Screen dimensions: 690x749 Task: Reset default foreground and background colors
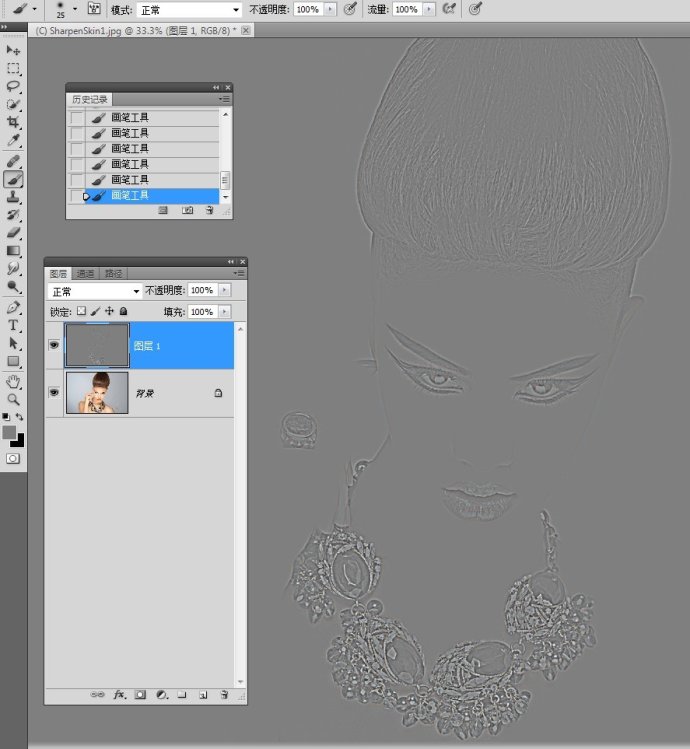pos(6,417)
